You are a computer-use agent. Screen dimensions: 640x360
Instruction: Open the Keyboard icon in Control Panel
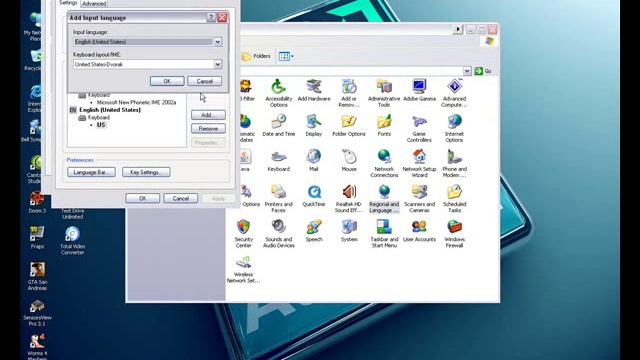tap(278, 160)
